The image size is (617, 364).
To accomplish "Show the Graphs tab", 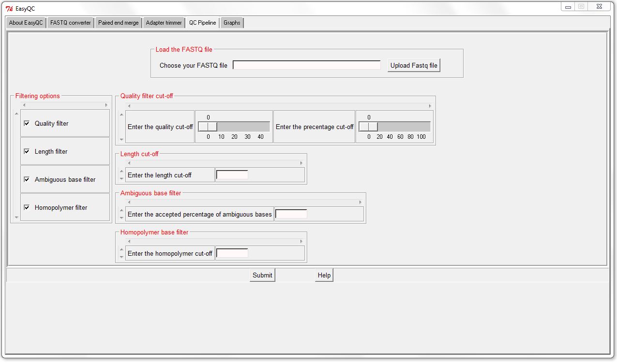I will (x=232, y=23).
